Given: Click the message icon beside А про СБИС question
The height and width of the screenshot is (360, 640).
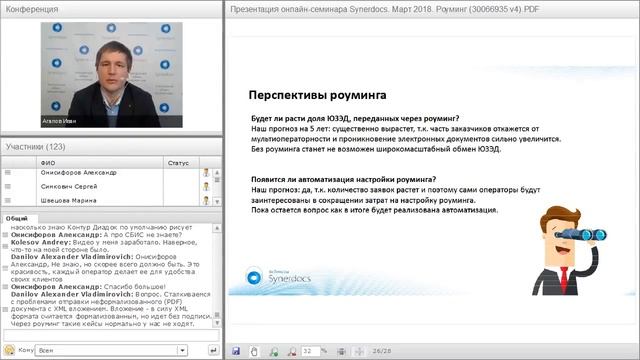Looking at the screenshot, I should click(x=5, y=235).
